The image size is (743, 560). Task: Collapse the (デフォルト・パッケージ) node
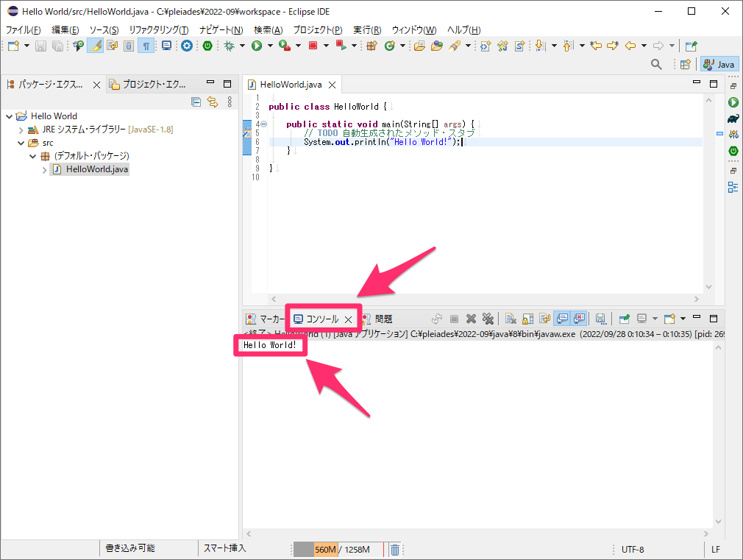tap(32, 156)
